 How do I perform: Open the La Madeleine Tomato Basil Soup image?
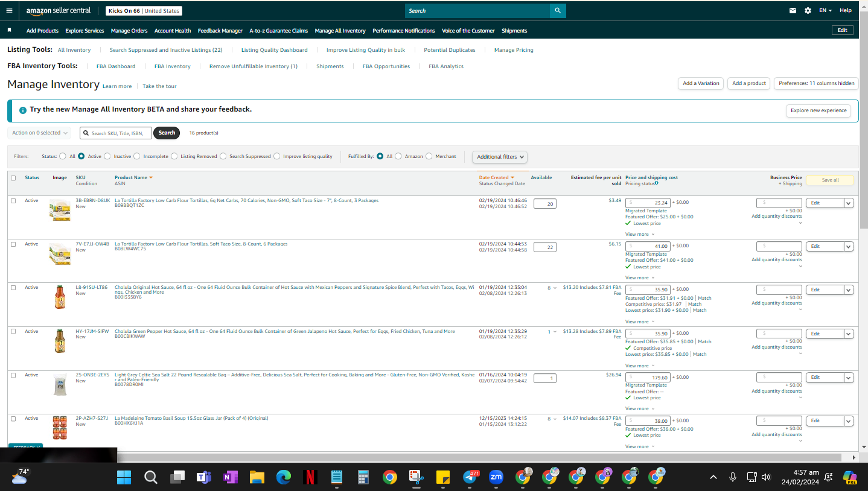[60, 428]
